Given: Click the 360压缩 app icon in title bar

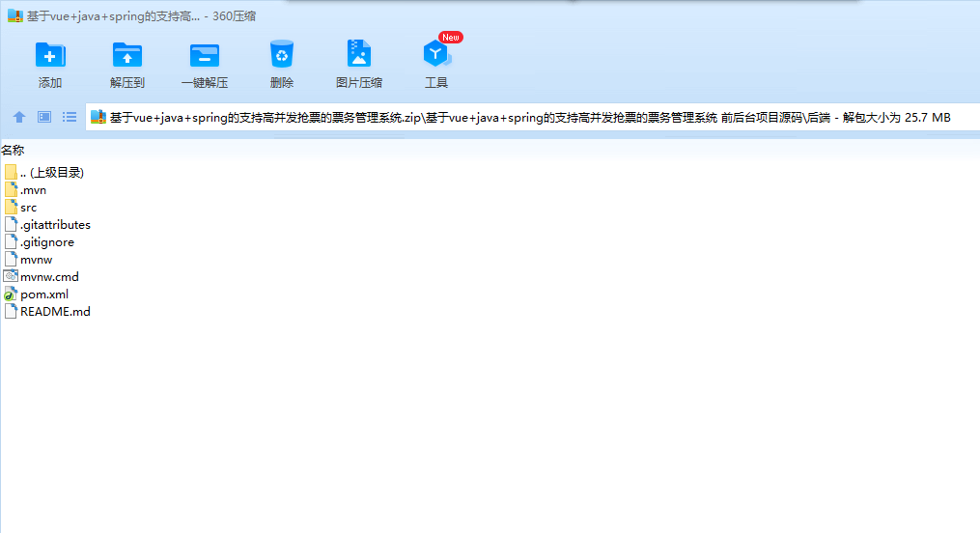Looking at the screenshot, I should tap(15, 15).
